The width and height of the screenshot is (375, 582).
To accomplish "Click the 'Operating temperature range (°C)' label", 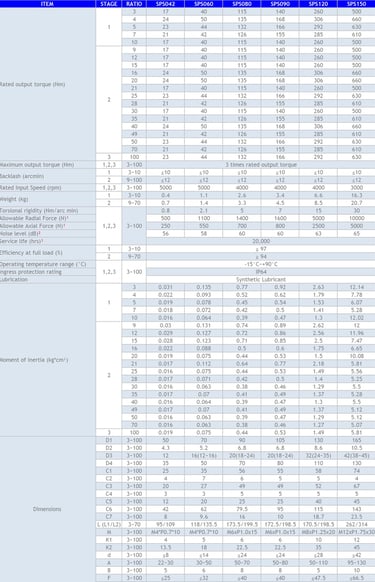I will (x=43, y=264).
